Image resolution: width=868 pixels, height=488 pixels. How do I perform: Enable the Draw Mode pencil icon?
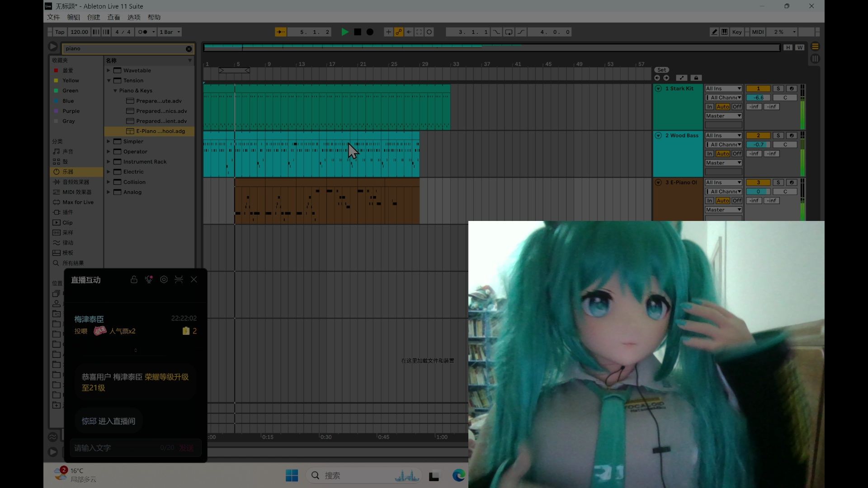714,32
